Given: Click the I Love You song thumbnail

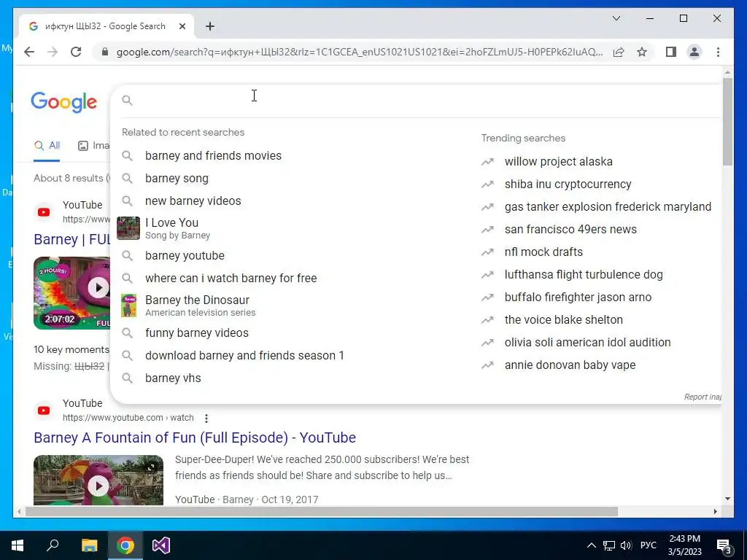Looking at the screenshot, I should (x=128, y=228).
